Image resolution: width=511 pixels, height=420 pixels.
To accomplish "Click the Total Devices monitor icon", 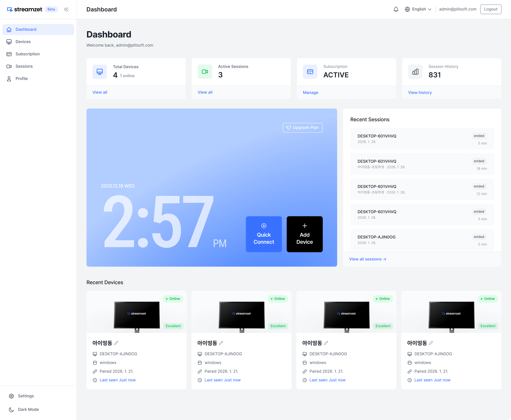I will [100, 72].
